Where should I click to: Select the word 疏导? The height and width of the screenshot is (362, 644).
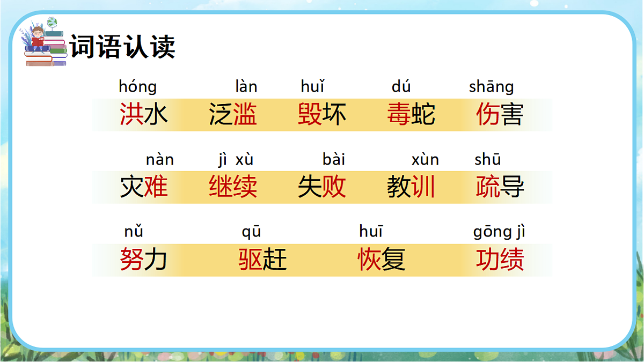tap(500, 187)
